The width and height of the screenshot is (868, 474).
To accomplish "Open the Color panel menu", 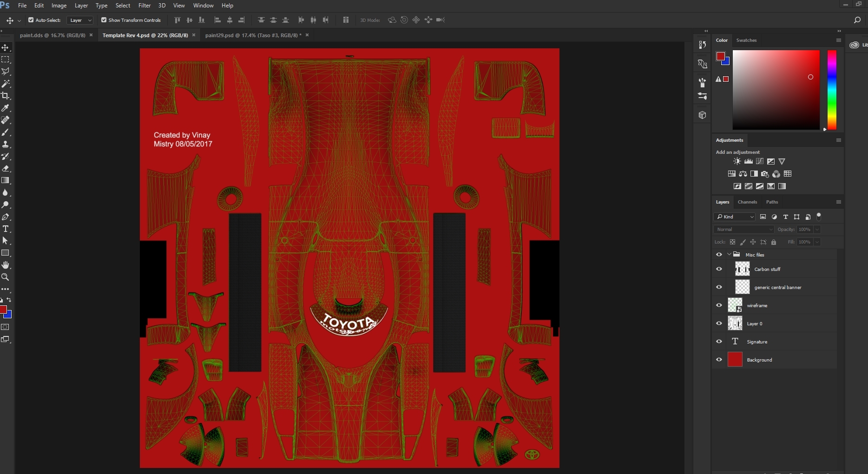I will point(839,40).
